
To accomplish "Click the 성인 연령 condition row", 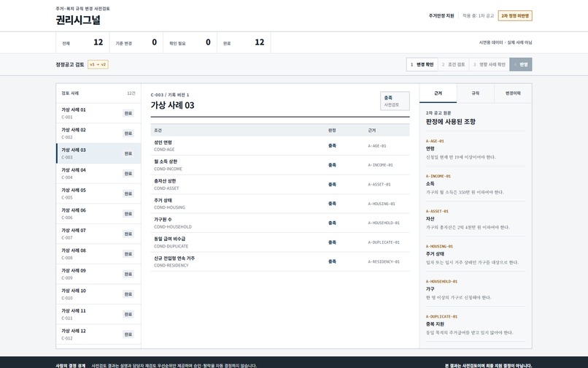I will point(280,146).
